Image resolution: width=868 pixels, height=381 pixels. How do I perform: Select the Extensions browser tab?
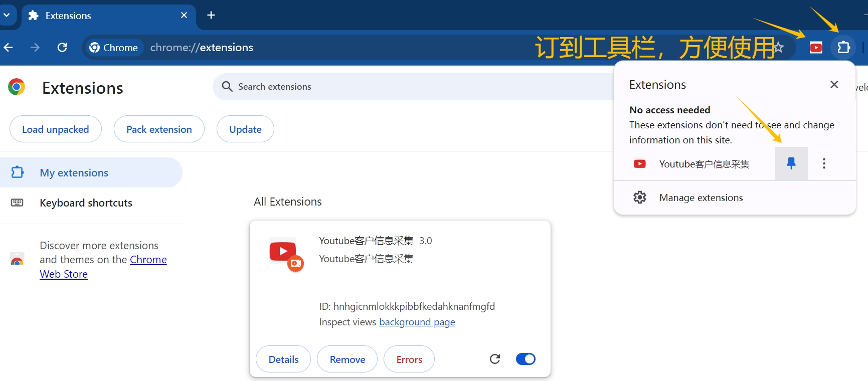click(108, 16)
